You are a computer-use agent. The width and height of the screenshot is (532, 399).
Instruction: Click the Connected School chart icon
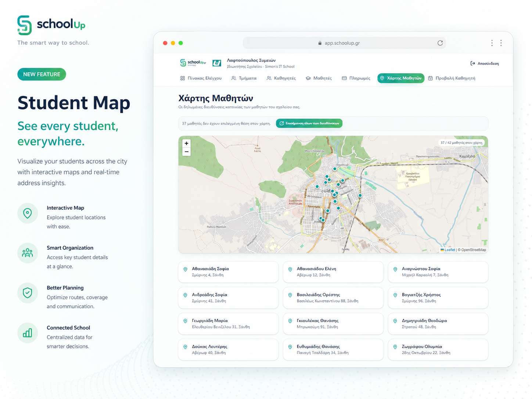coord(28,333)
